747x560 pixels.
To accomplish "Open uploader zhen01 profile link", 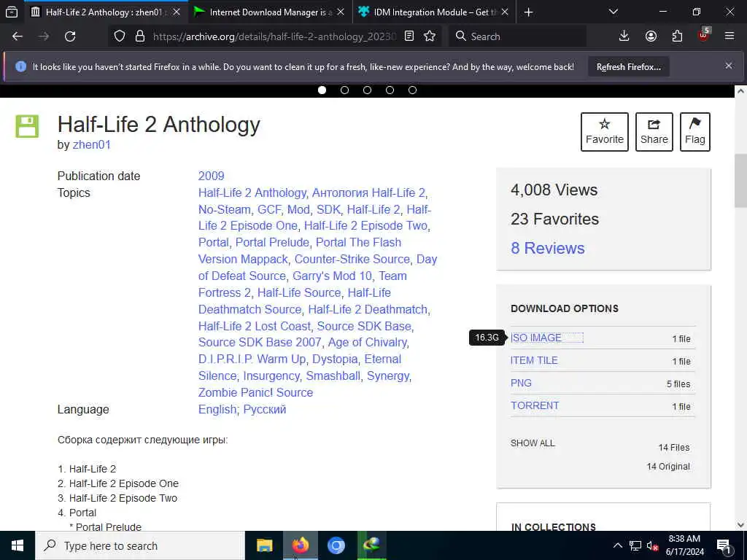I will click(91, 145).
